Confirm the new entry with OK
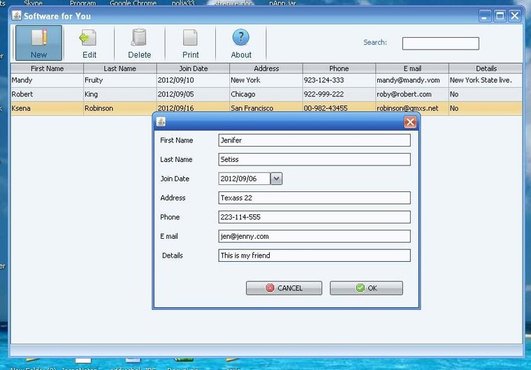The image size is (531, 370). [366, 288]
